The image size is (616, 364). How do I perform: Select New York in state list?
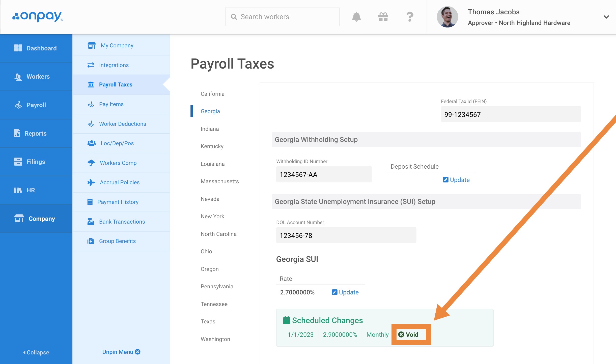click(212, 216)
